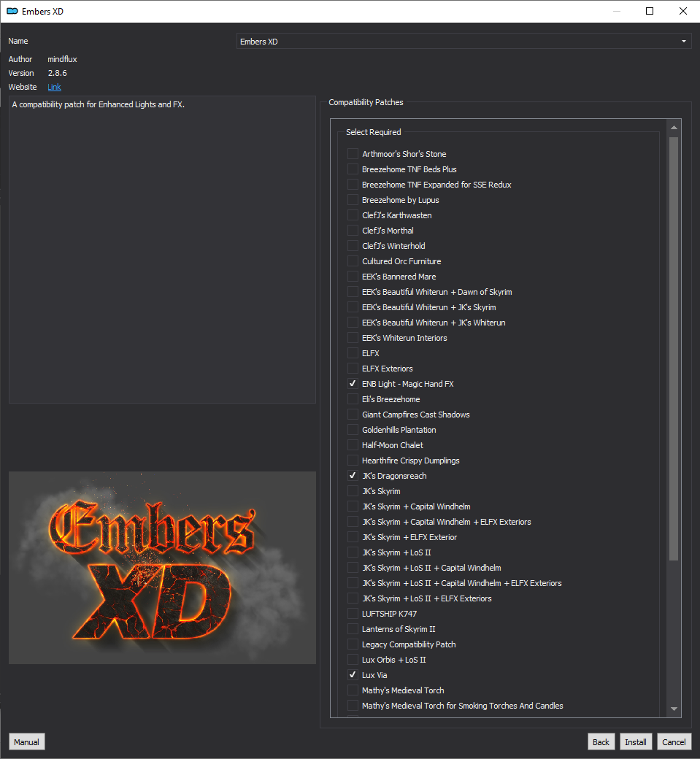Enable EEK's Bannered Mare patch

353,277
